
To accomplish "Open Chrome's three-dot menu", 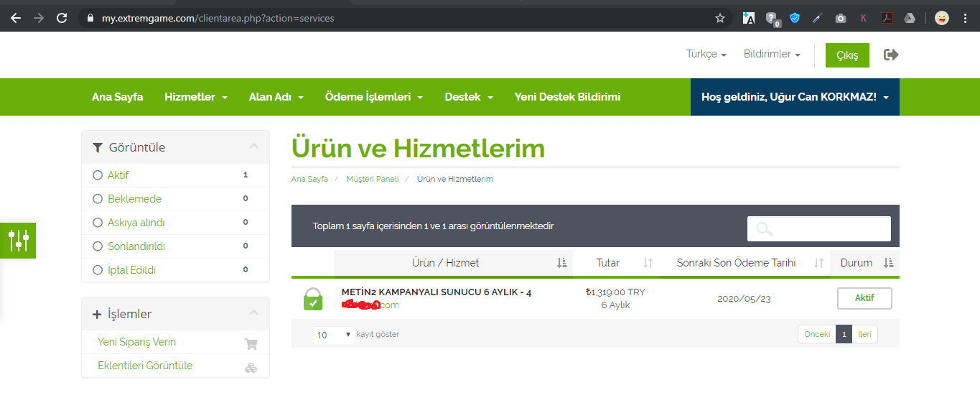I will (x=966, y=18).
